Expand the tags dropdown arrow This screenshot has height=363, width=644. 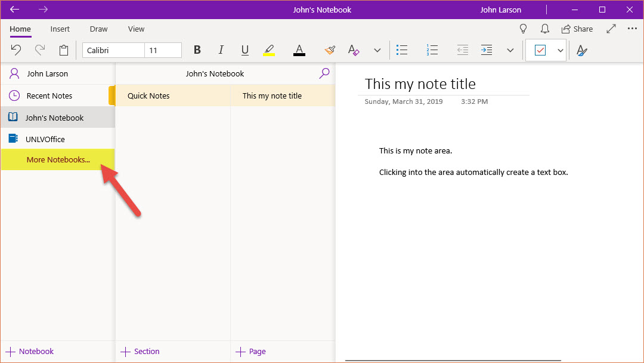click(561, 50)
